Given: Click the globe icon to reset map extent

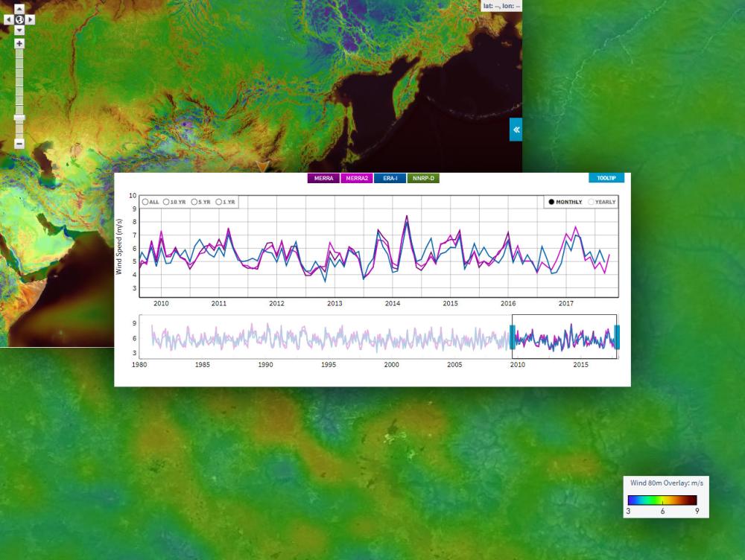Looking at the screenshot, I should pos(19,19).
